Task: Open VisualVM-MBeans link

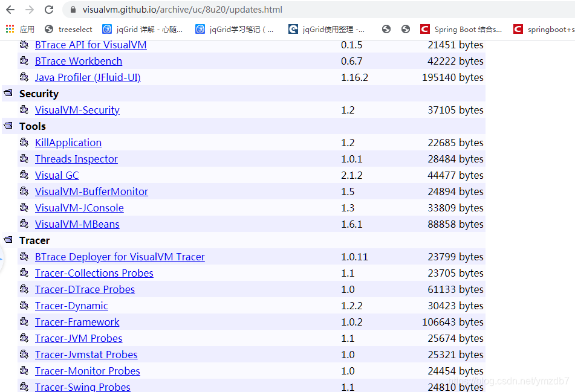Action: pyautogui.click(x=77, y=224)
